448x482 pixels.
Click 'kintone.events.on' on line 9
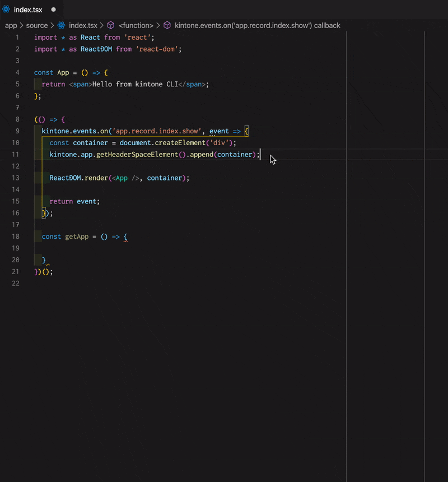(76, 131)
